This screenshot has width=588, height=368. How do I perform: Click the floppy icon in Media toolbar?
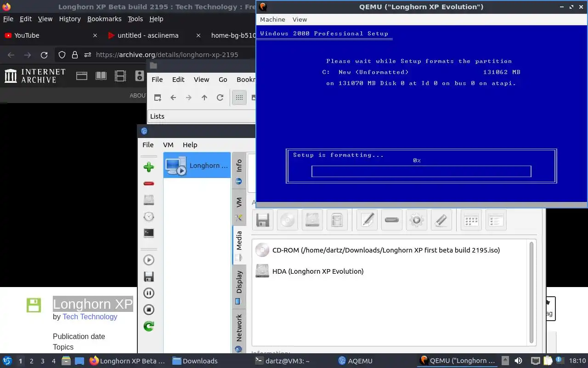tap(263, 220)
